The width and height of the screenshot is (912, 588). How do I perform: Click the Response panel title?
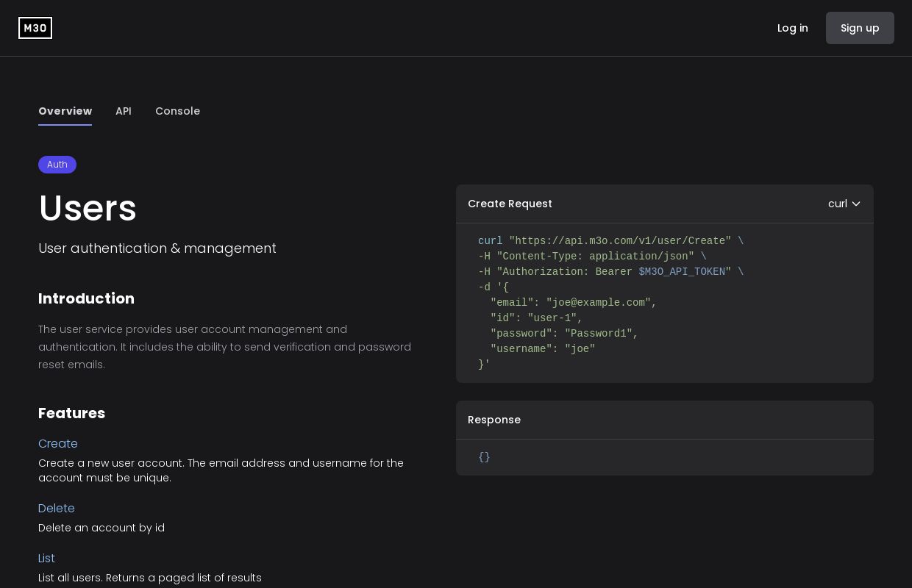[x=494, y=420]
